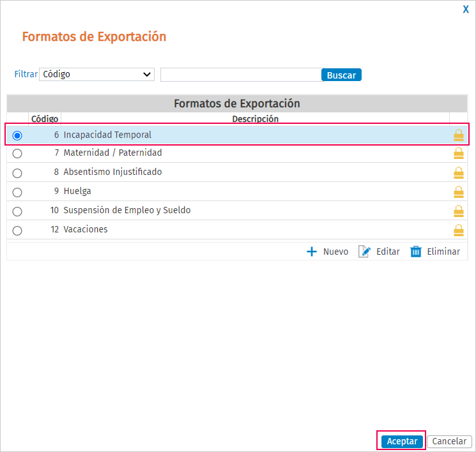Viewport: 476px width, 452px height.
Task: Click the plus icon for Nuevo
Action: (311, 252)
